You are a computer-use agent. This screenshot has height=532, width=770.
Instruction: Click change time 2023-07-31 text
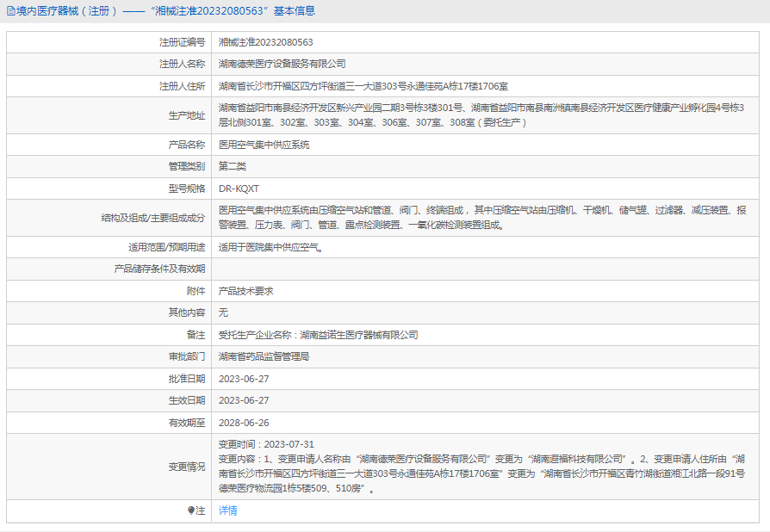[266, 444]
